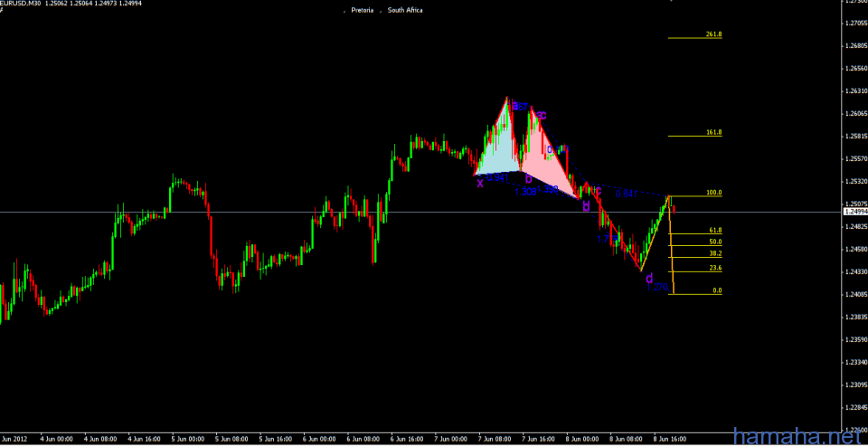Click the 1.24330 price scale value

(x=856, y=271)
